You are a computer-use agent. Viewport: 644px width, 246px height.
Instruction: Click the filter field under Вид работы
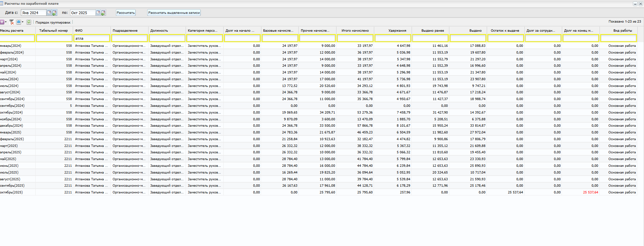[618, 38]
